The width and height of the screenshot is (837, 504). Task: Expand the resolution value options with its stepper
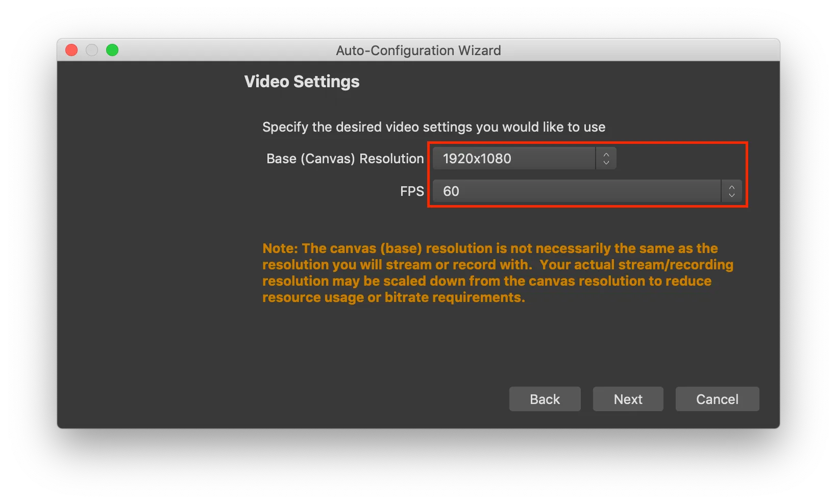tap(605, 158)
